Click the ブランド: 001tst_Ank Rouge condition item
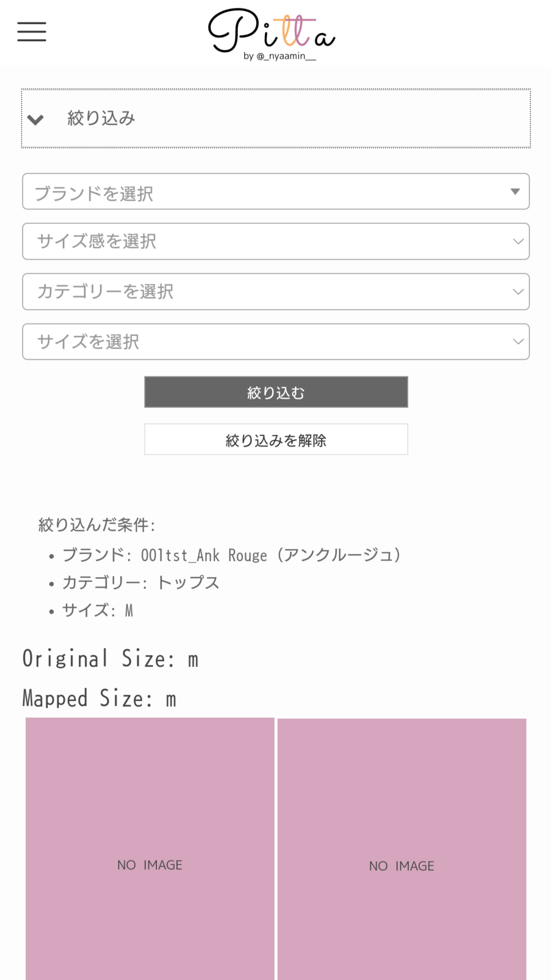 pos(231,556)
